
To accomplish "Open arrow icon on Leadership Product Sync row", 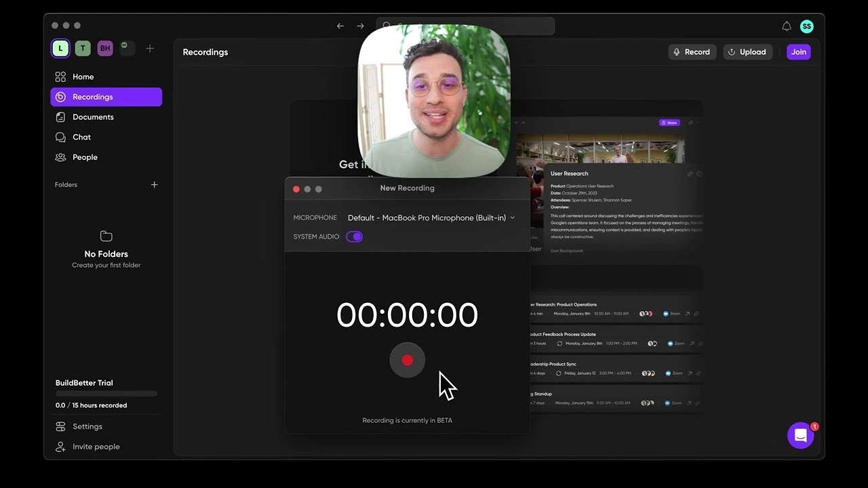I will coord(690,373).
